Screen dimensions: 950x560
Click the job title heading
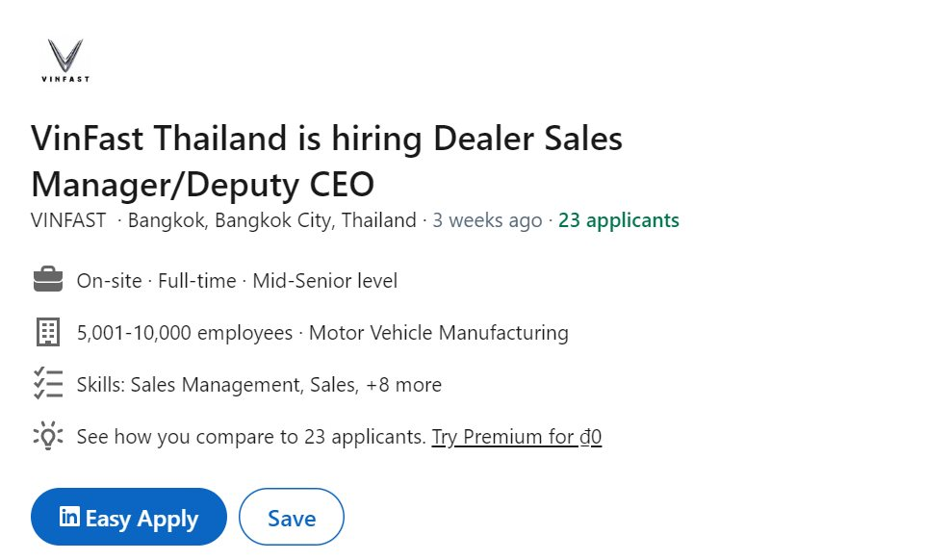(326, 161)
